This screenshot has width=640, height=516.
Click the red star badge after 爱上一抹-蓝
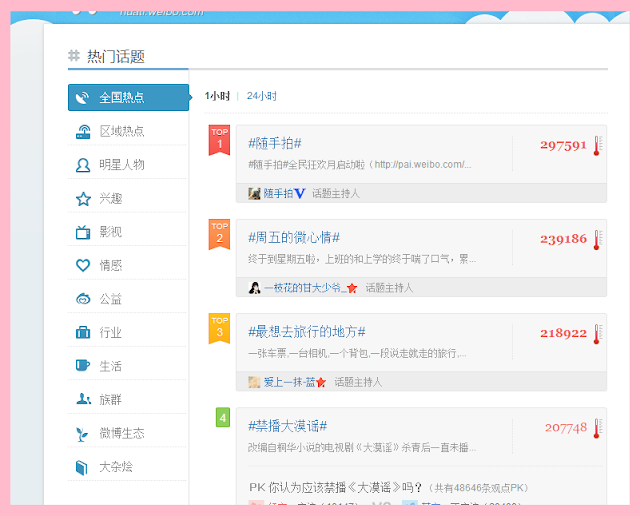(x=321, y=383)
